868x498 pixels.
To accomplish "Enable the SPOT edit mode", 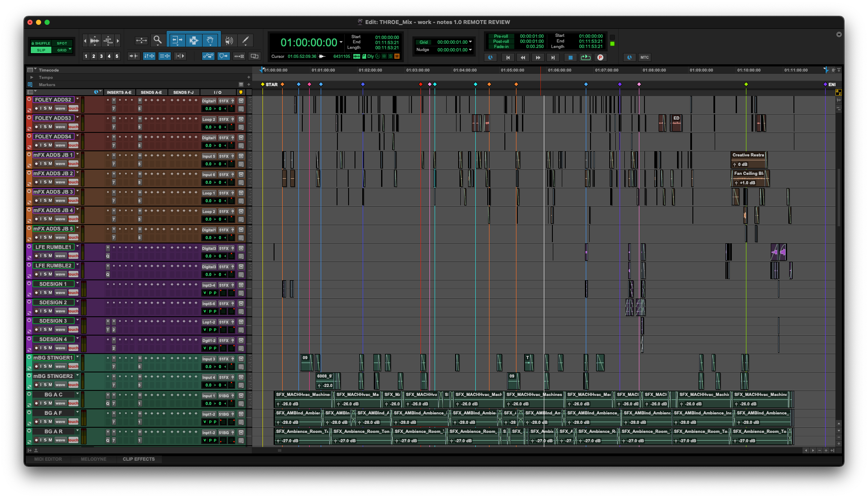I will tap(62, 43).
